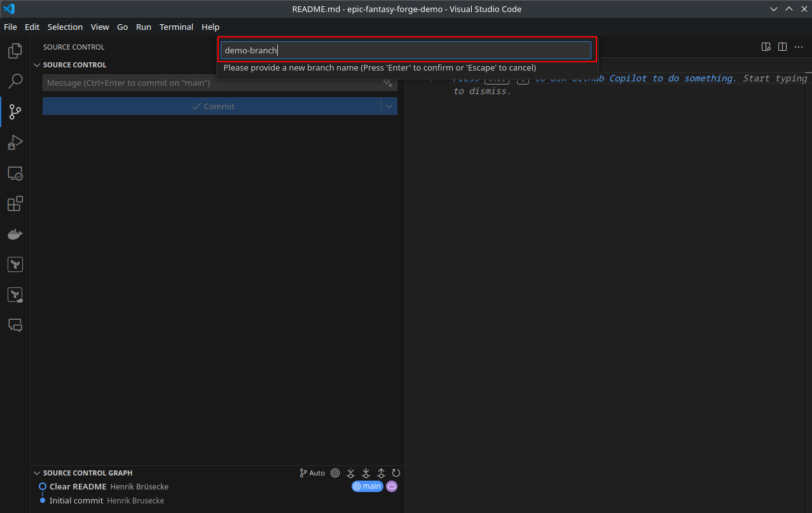Open the Remote Explorer view
812x513 pixels.
[x=15, y=174]
